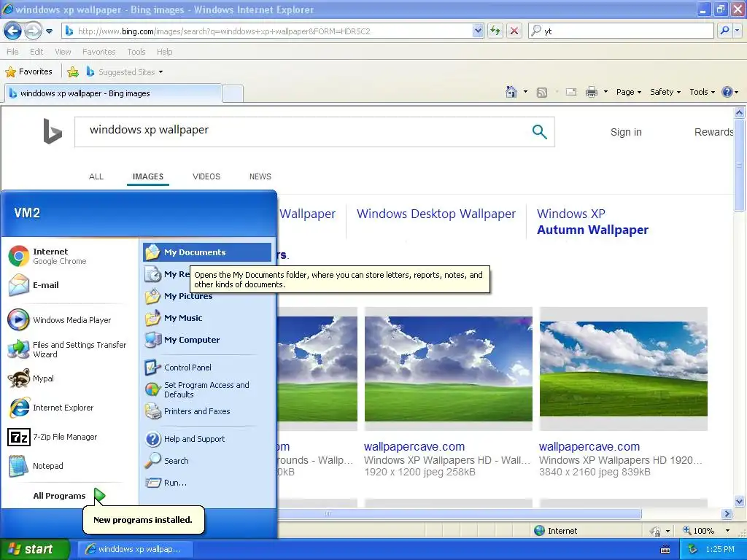Open Help and Support

point(207,439)
